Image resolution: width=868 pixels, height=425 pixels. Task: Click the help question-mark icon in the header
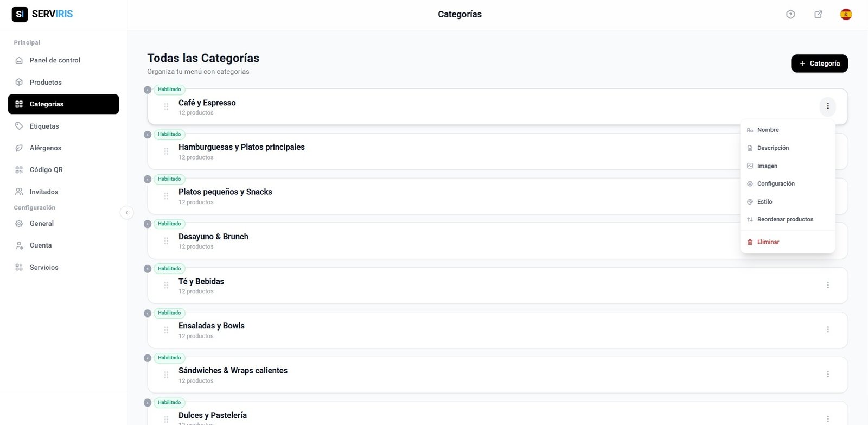pos(790,14)
